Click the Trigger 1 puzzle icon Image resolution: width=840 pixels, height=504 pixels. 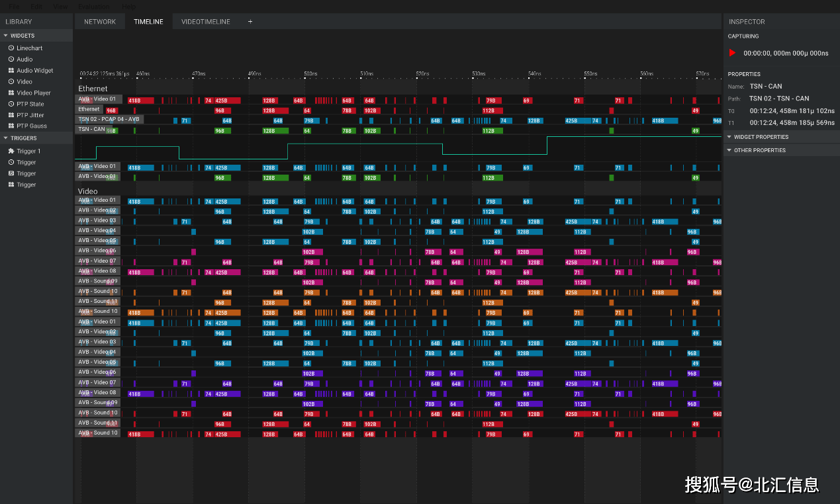point(11,151)
